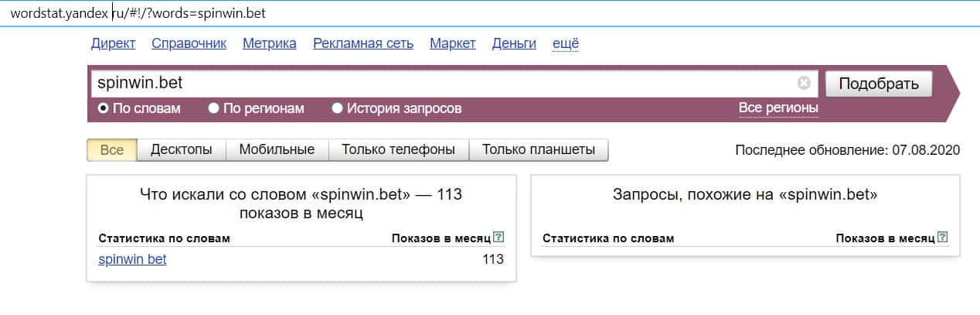
Task: Clear the search field with the X icon
Action: [804, 84]
